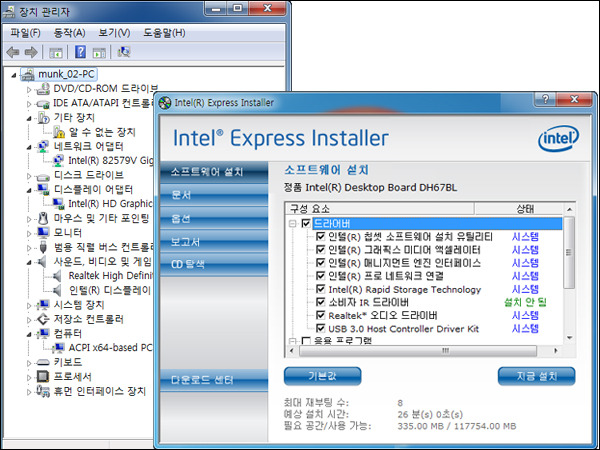Open the CD 탐색 sidebar item
The width and height of the screenshot is (600, 450).
[x=214, y=264]
